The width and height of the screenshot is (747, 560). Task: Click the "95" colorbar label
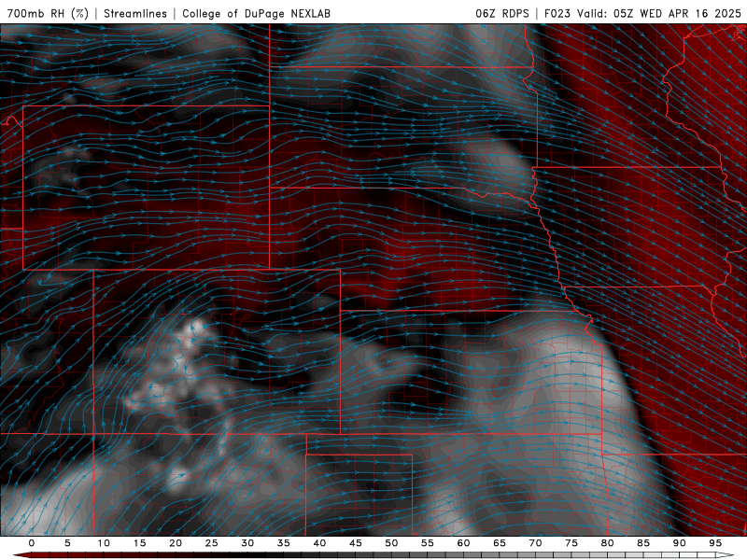[715, 543]
